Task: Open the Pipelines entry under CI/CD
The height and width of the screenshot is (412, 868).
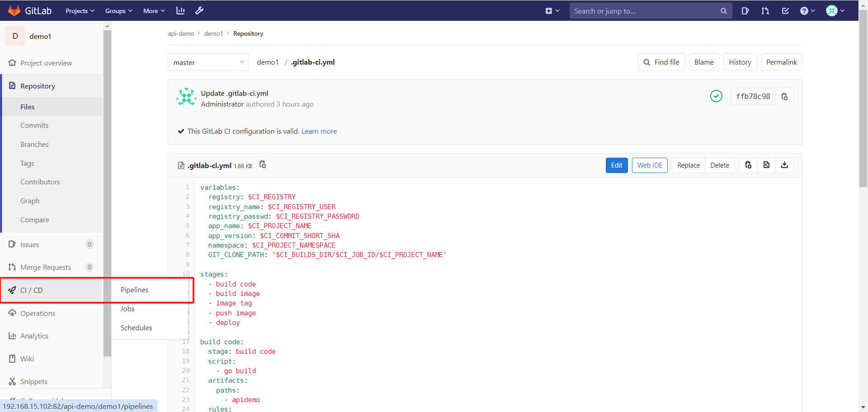Action: point(134,290)
